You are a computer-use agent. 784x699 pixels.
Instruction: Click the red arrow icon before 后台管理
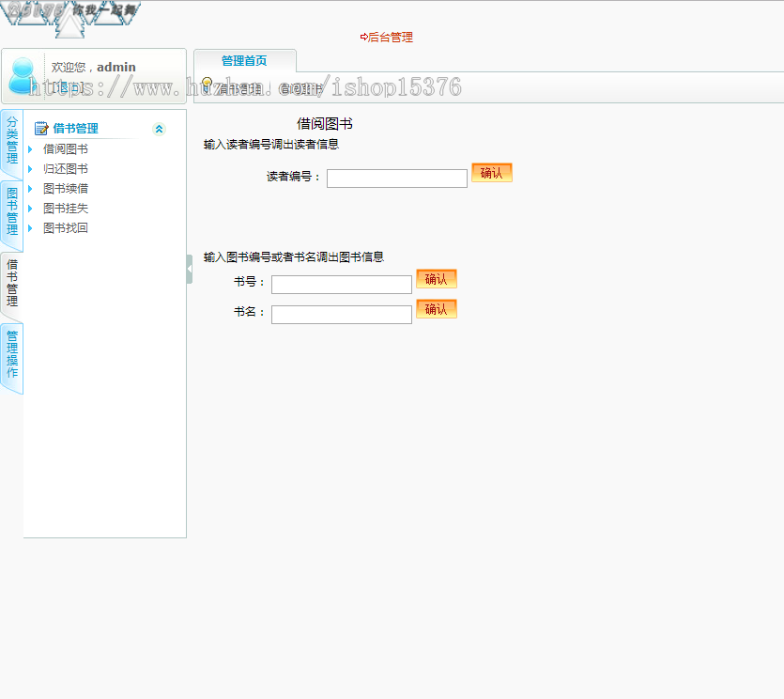[362, 37]
